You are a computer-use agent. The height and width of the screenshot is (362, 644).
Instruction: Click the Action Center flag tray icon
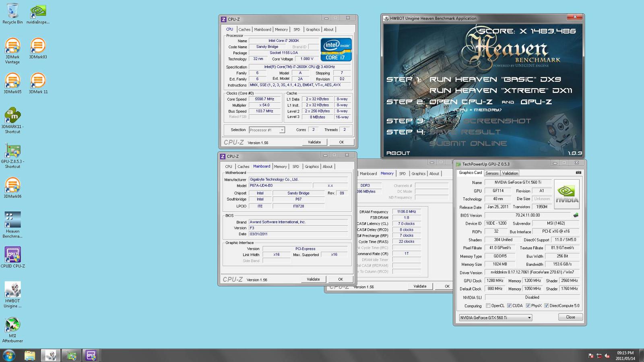tap(591, 356)
